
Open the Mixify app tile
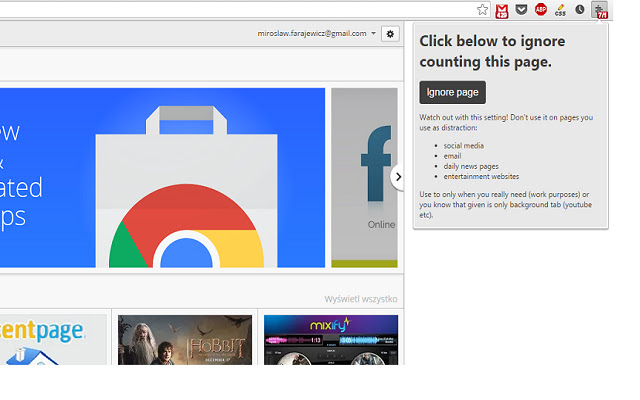click(x=331, y=340)
